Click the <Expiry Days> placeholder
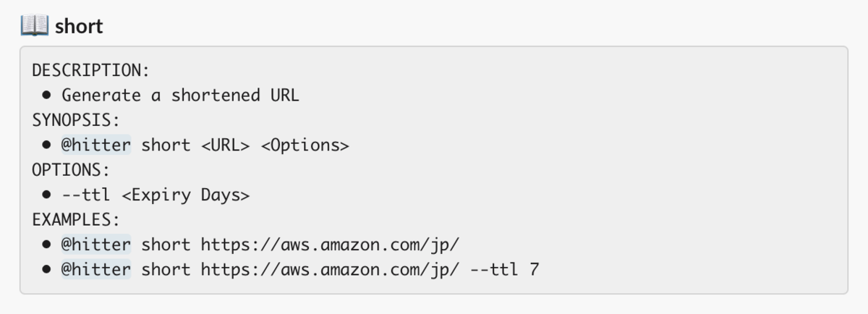This screenshot has width=868, height=314. pos(185,195)
